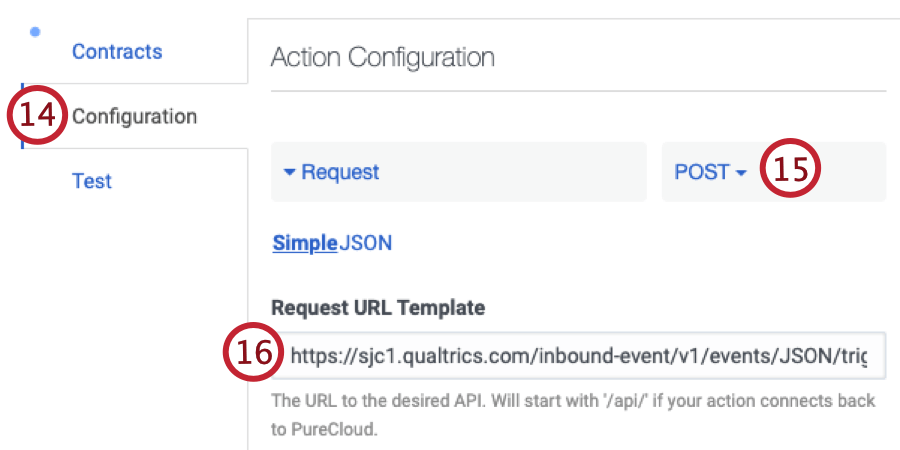Screen dimensions: 900x450
Task: Click the blank area between Request and POST
Action: [x=654, y=172]
